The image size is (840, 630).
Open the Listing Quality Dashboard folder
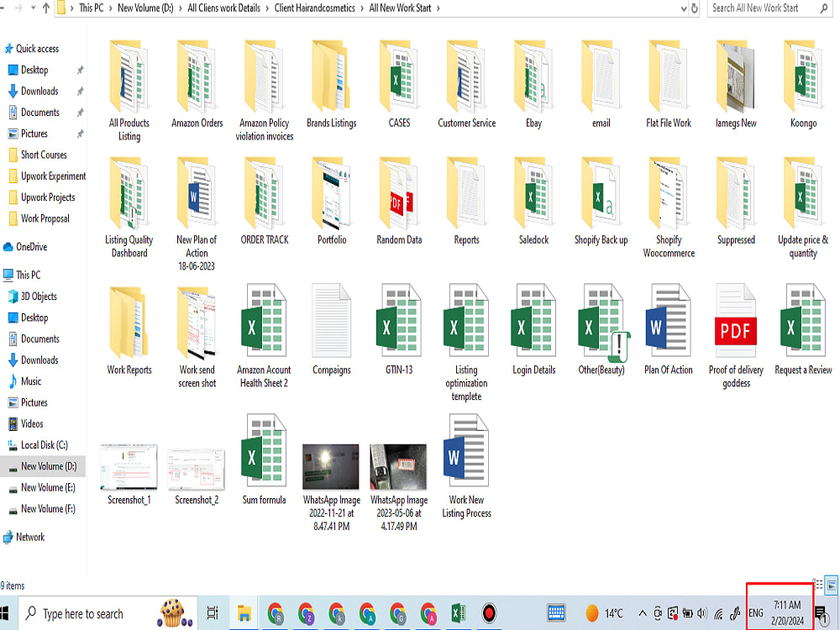129,207
